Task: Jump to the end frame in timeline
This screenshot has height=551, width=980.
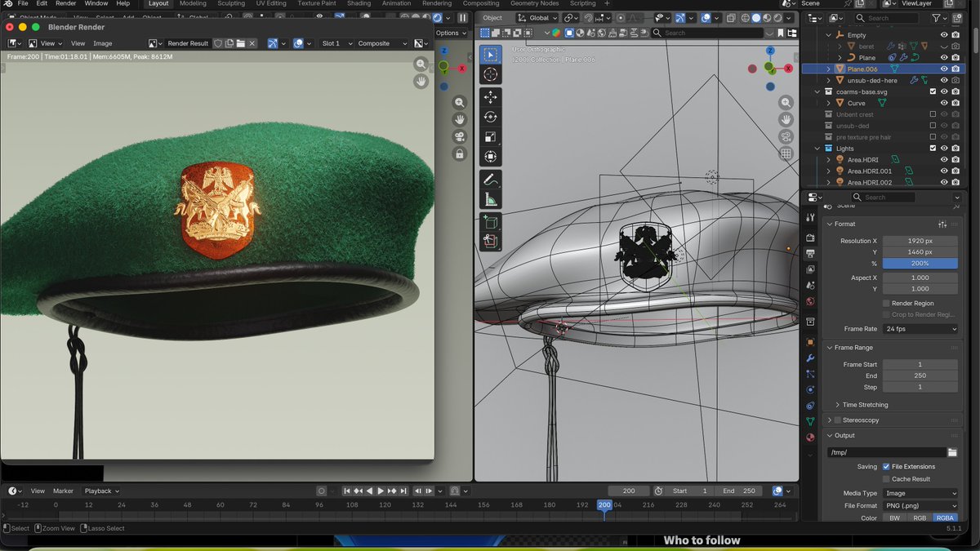Action: pos(403,491)
